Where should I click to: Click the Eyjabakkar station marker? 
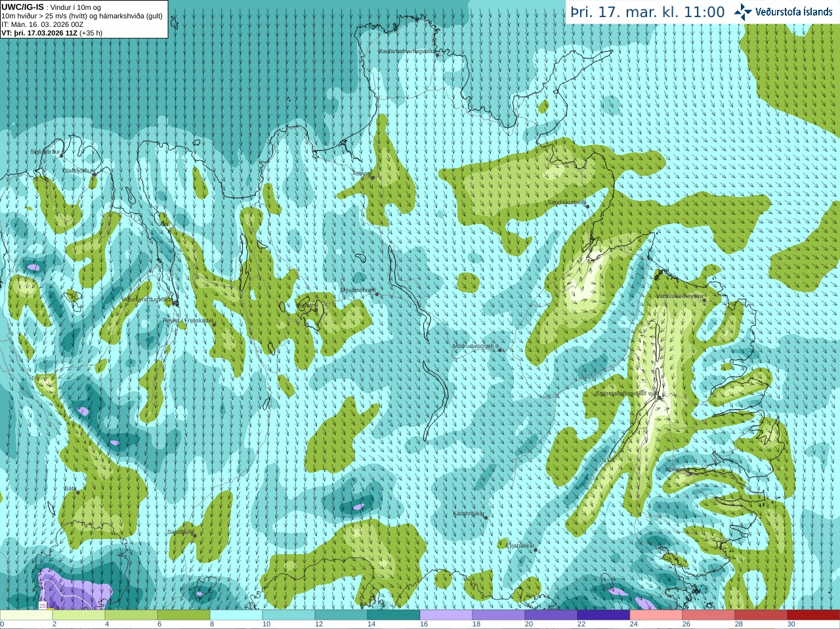[536, 550]
